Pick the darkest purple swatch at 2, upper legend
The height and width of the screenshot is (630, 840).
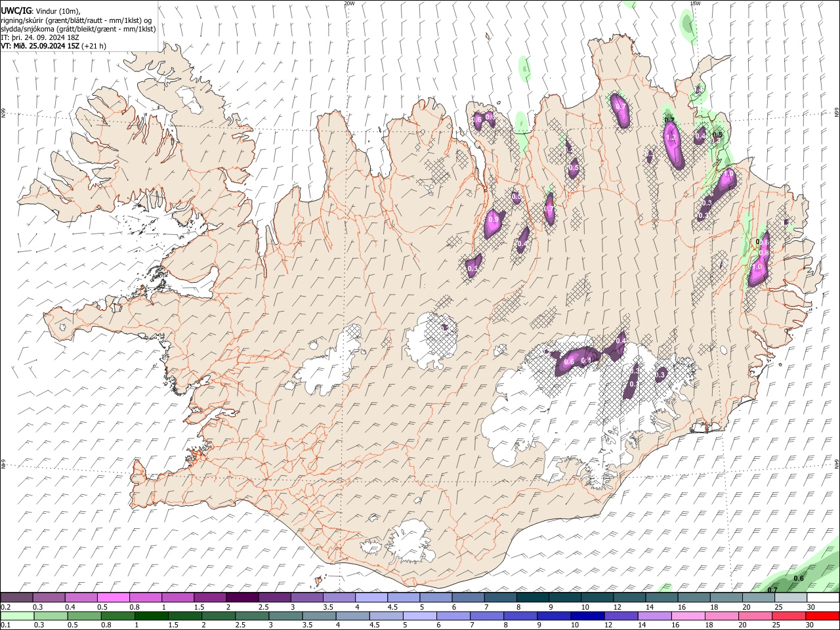click(242, 598)
